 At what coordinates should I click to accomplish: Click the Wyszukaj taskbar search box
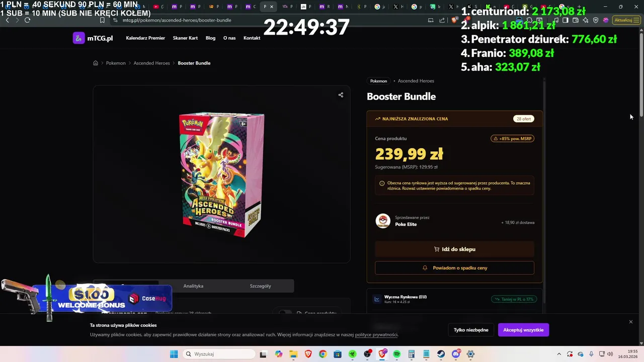[x=219, y=354]
